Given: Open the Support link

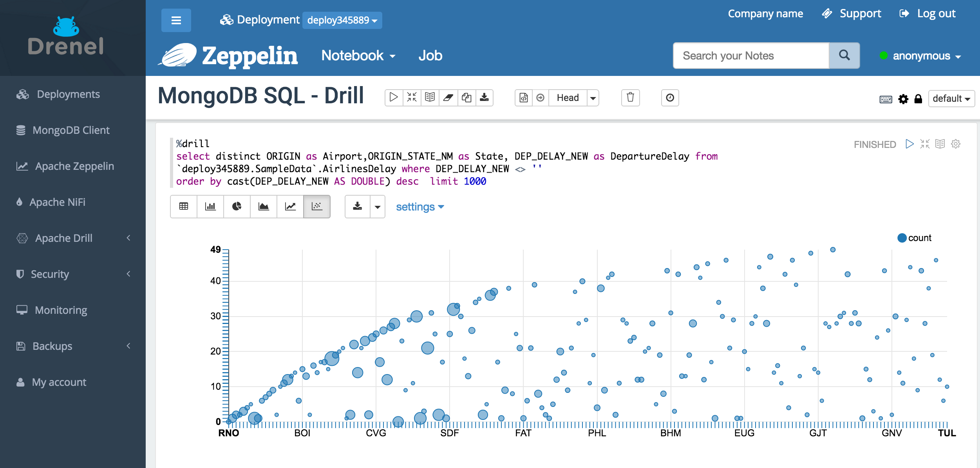Looking at the screenshot, I should 852,14.
